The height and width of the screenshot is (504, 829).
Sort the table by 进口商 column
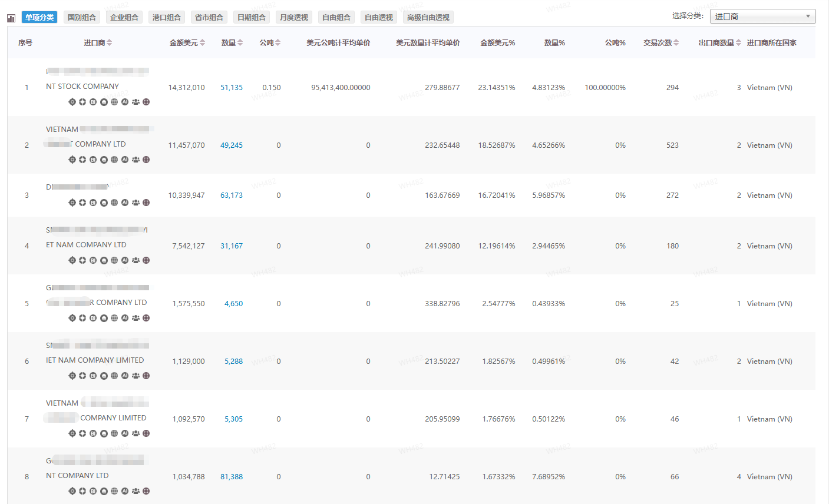click(x=110, y=42)
